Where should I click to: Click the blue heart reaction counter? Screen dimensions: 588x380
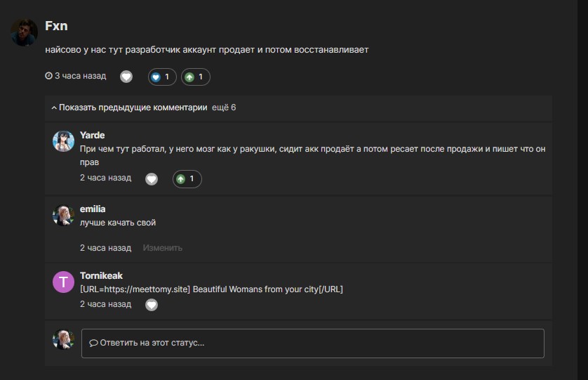tap(162, 77)
